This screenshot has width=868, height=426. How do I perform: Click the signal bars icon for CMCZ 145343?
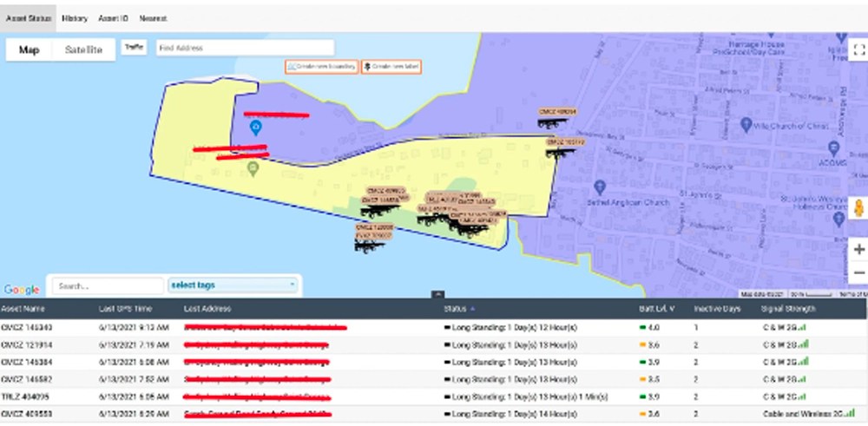(x=802, y=327)
